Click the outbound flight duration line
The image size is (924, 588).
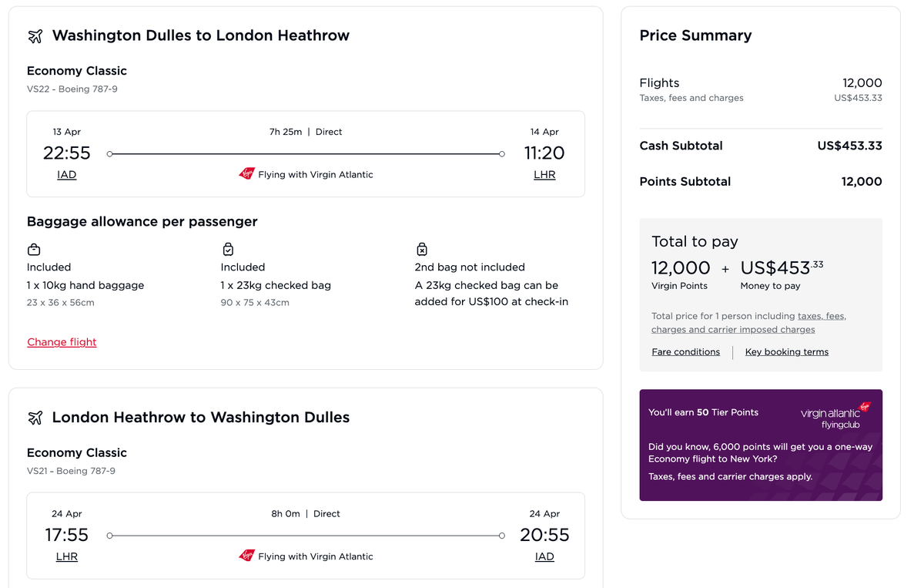click(x=306, y=154)
